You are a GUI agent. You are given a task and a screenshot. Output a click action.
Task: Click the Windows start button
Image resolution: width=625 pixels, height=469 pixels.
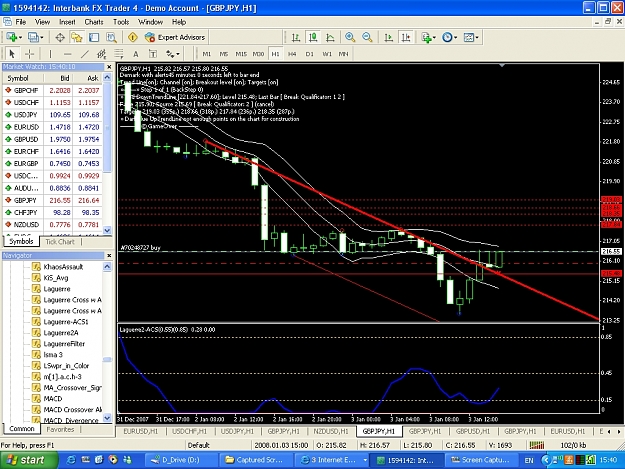(x=29, y=460)
